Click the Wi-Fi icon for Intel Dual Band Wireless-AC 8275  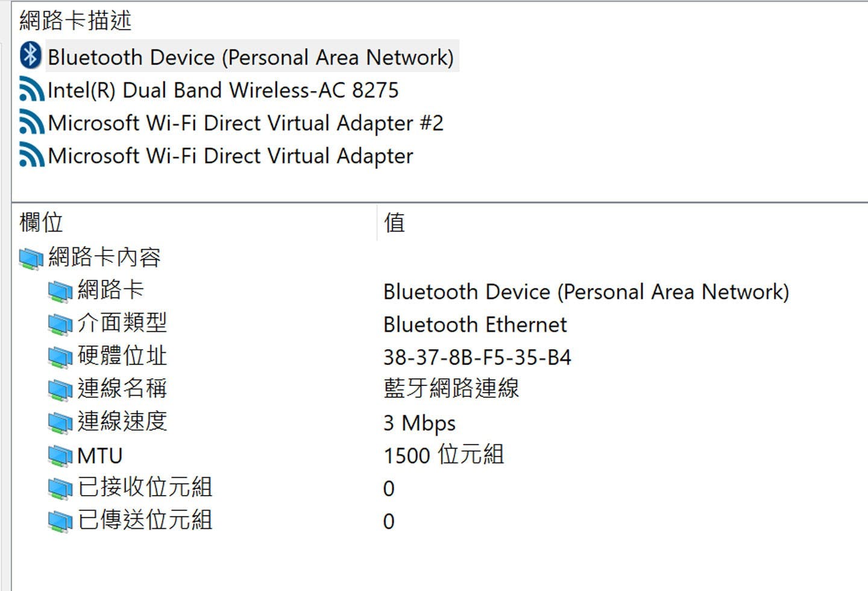pos(31,90)
